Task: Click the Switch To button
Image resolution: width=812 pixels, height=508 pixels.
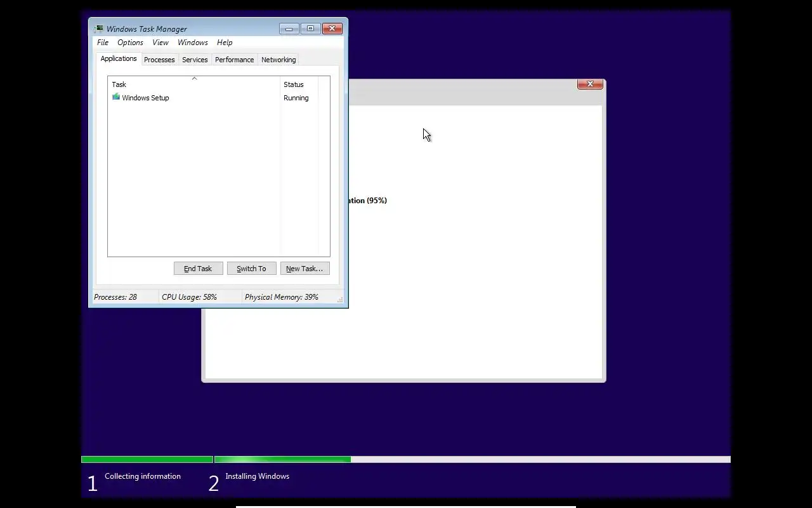Action: 251,269
